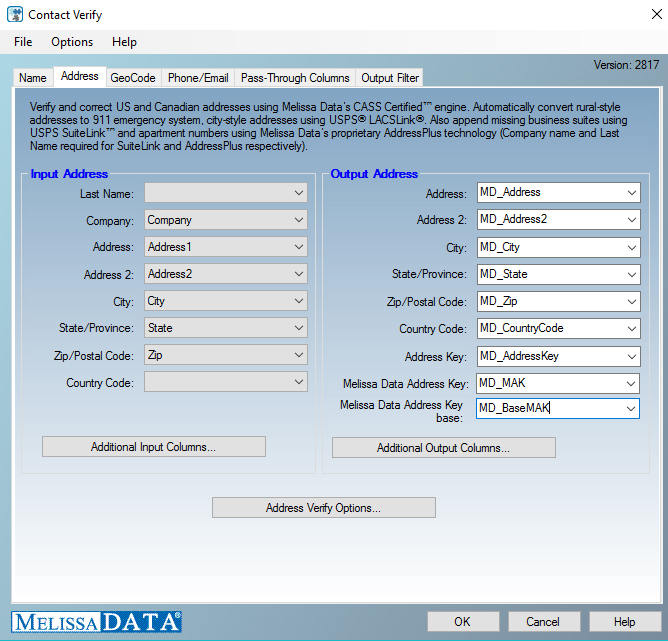Open the Options menu

point(72,42)
